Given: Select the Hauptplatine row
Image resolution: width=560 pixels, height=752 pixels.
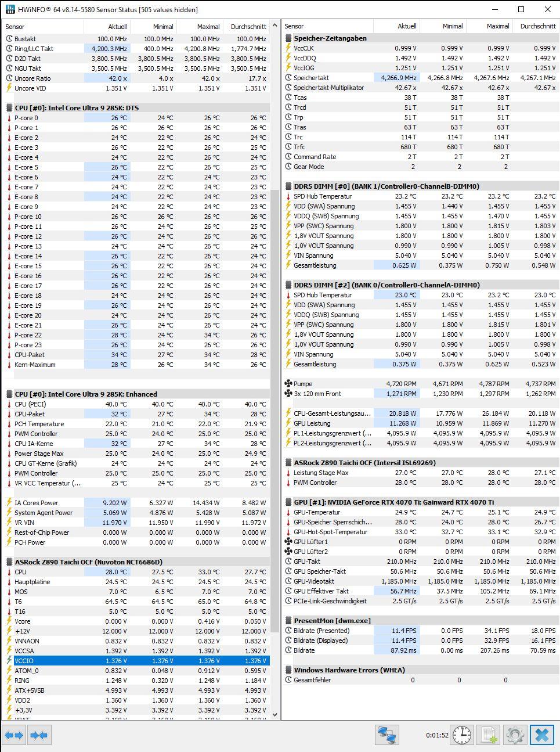Looking at the screenshot, I should point(136,582).
